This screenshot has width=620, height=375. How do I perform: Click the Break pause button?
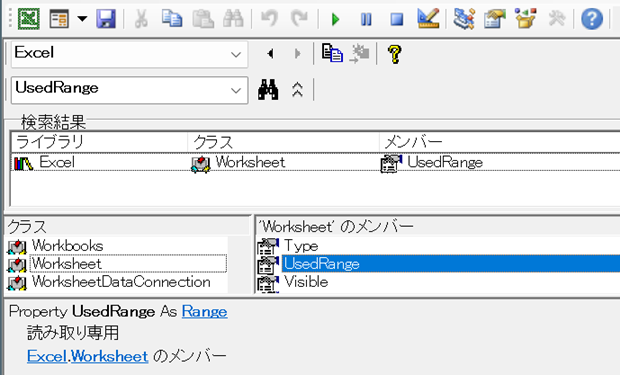tap(366, 19)
